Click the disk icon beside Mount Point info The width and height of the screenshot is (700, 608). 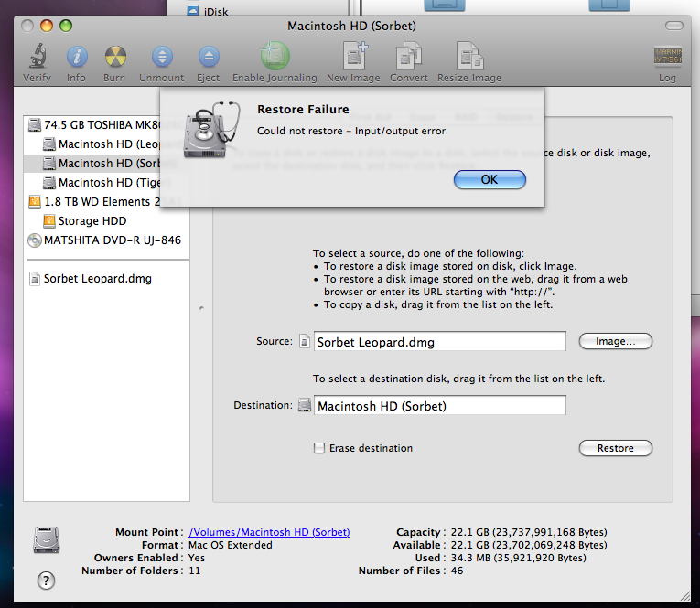coord(47,539)
